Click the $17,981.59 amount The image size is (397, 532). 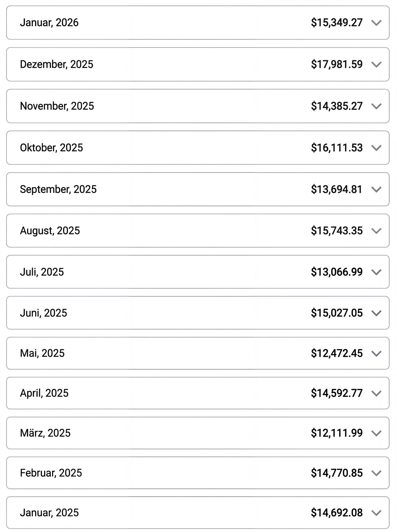pyautogui.click(x=336, y=64)
